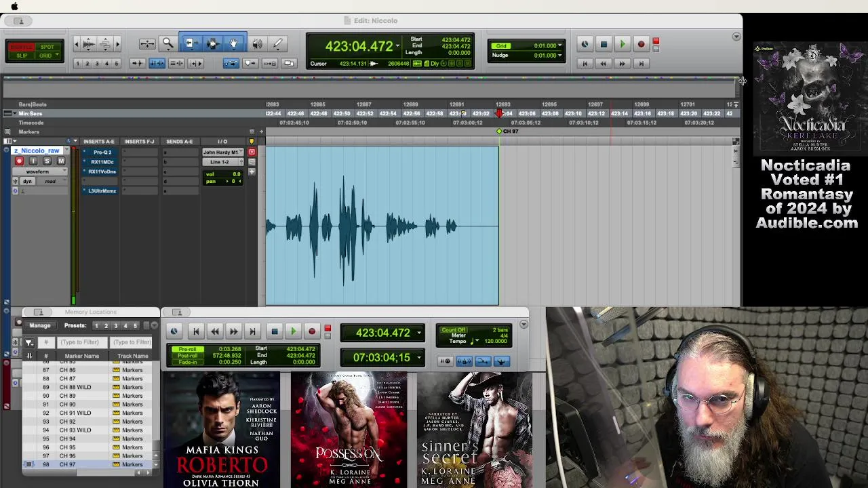Select zoom preset 3 in toolbar

click(97, 64)
